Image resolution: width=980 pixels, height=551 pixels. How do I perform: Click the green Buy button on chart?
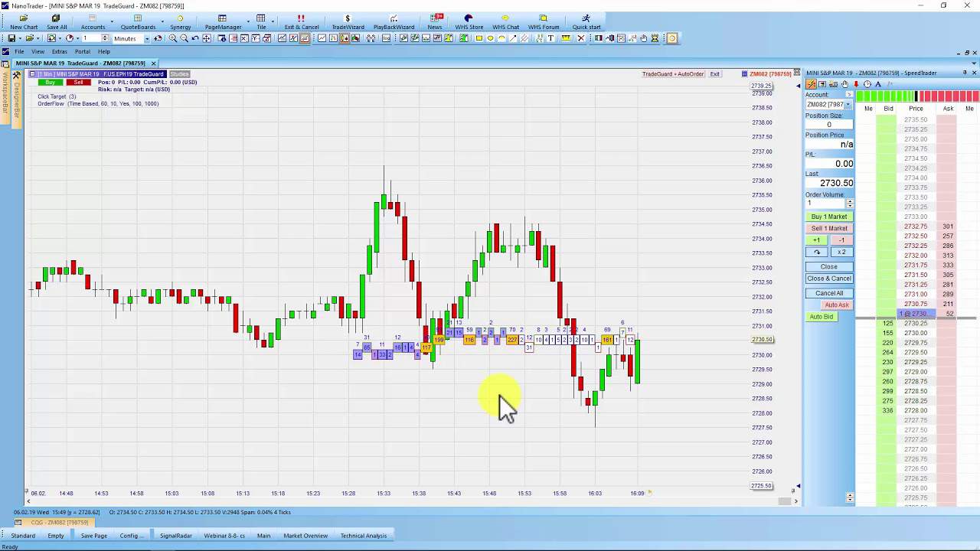[51, 82]
